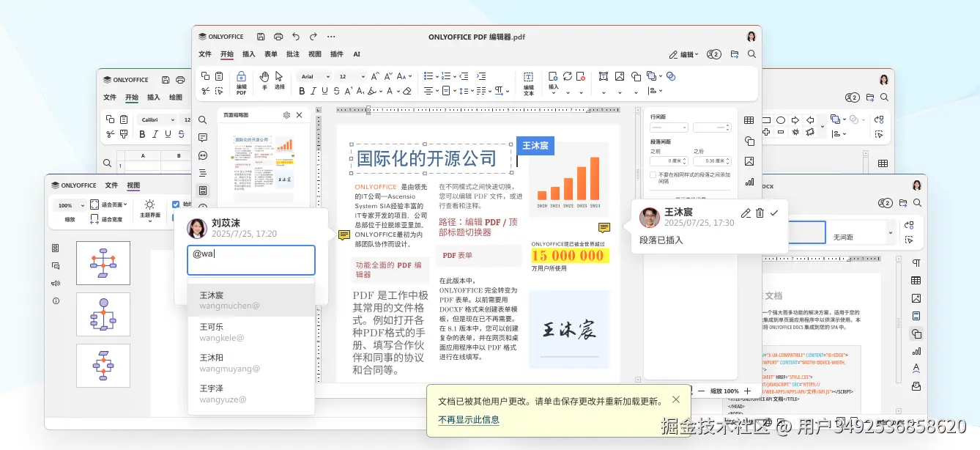Open the search icon in left sidebar
This screenshot has height=450, width=980.
203,120
